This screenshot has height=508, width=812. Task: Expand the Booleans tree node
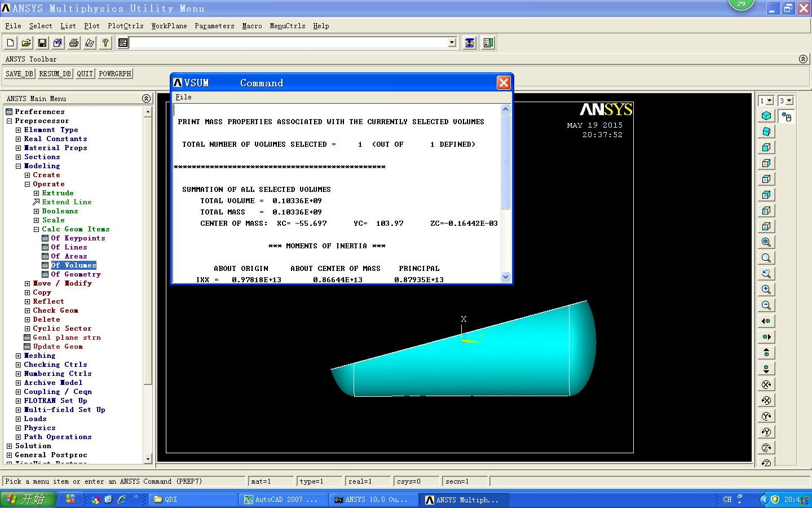(36, 211)
